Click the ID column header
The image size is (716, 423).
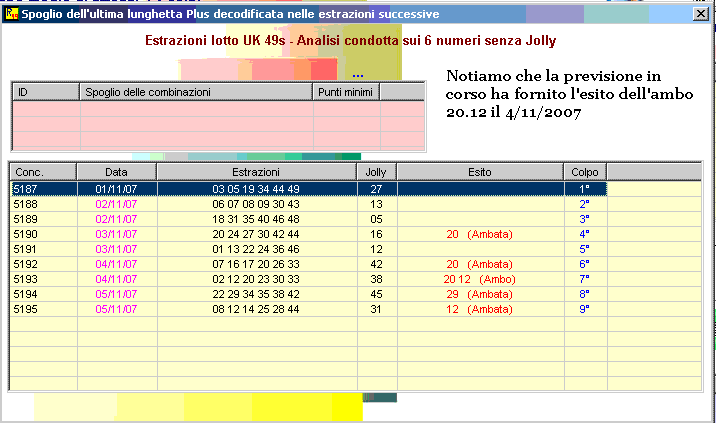(46, 92)
